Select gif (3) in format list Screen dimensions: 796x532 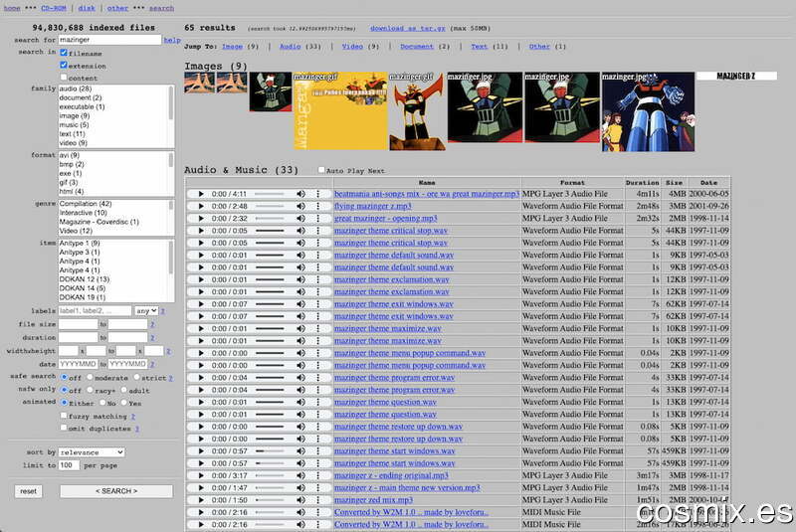click(x=69, y=182)
